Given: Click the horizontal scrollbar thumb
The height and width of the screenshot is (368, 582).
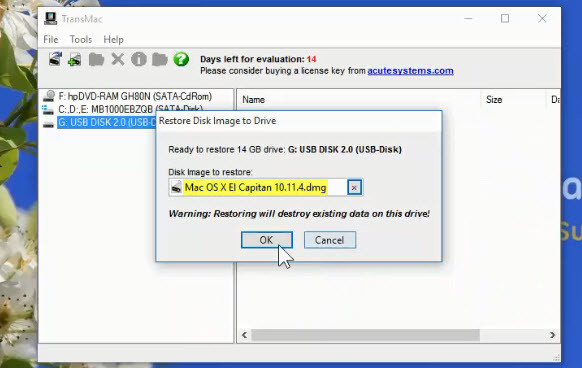Looking at the screenshot, I should (366, 335).
